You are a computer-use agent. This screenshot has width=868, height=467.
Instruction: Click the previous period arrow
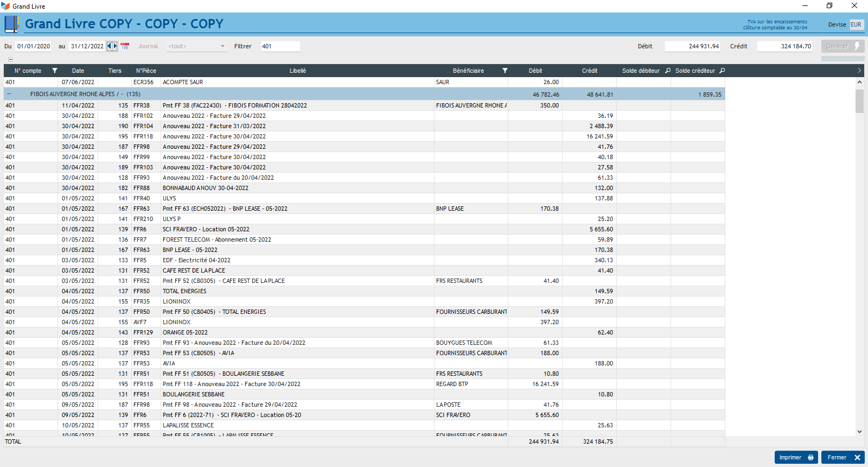coord(109,46)
